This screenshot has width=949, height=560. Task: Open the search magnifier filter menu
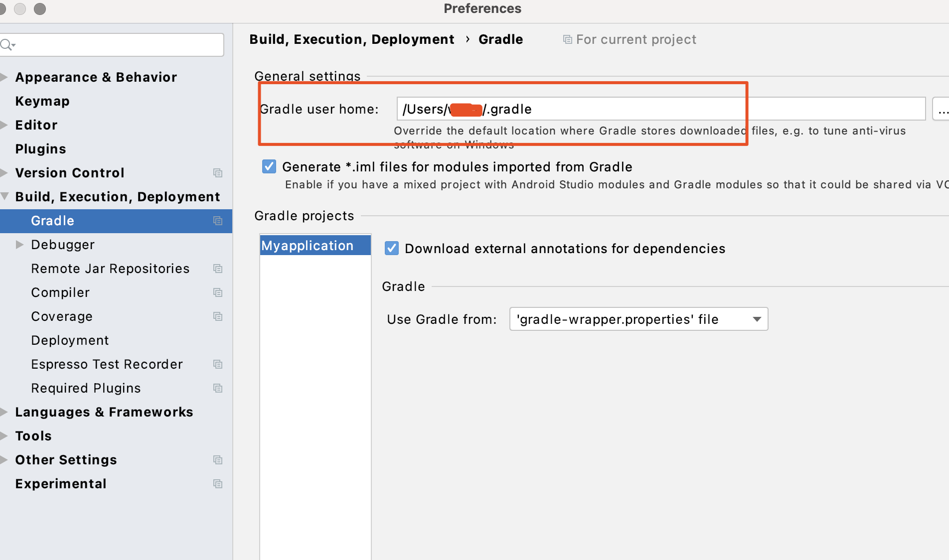point(8,44)
